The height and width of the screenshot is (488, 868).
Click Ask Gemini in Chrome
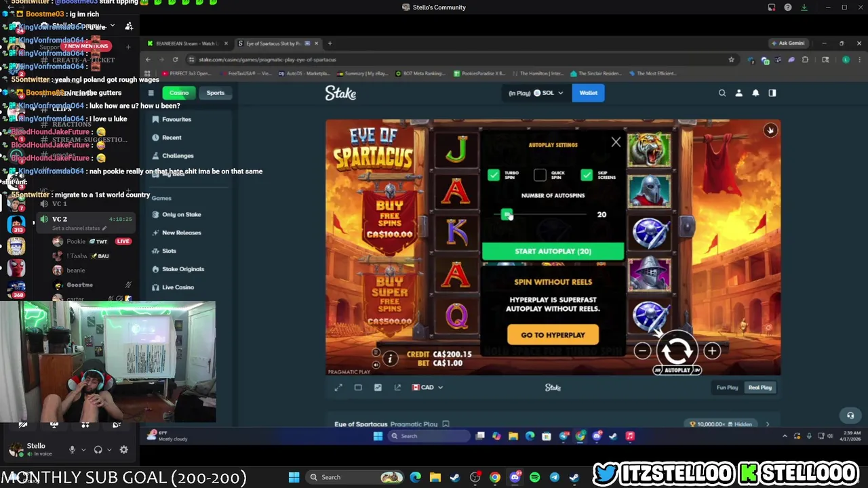(788, 43)
